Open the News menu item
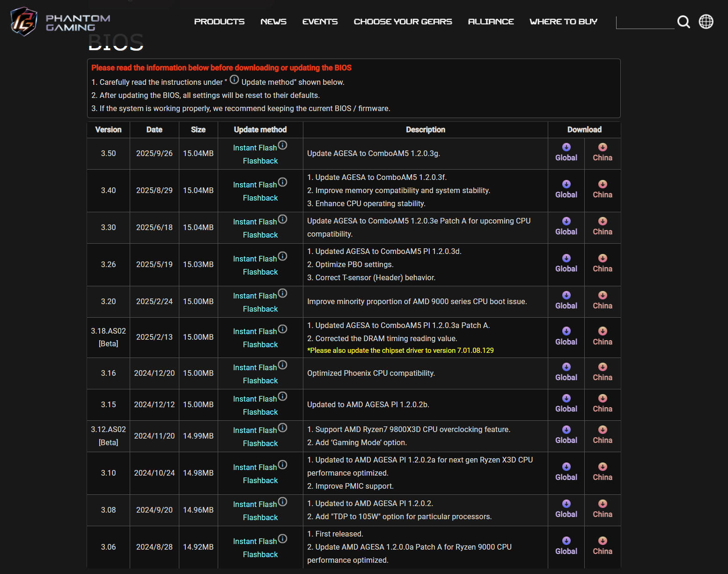 coord(273,22)
